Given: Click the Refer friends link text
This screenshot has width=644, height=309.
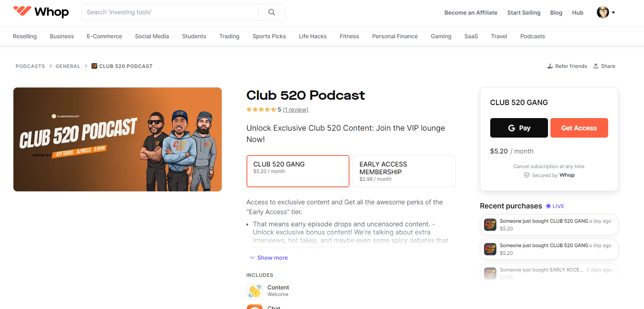Looking at the screenshot, I should (x=571, y=66).
